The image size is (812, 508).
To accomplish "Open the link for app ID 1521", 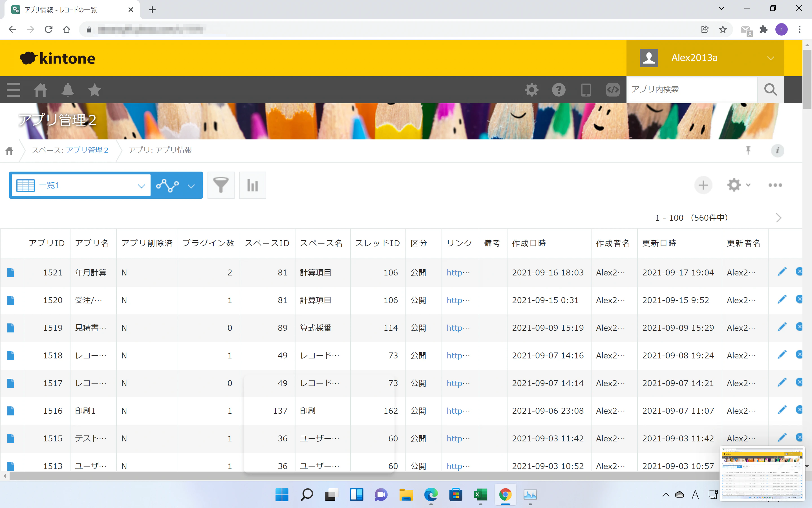I will tap(458, 272).
